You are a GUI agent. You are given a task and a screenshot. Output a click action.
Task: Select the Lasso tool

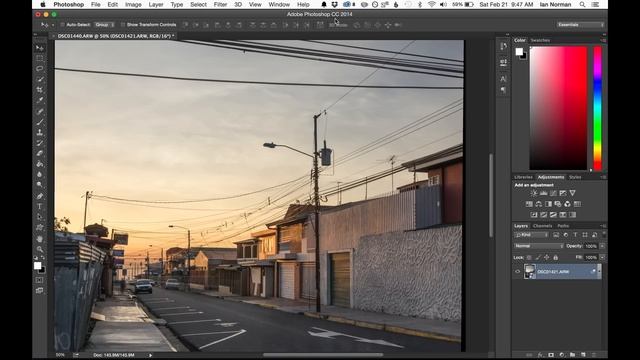point(40,69)
